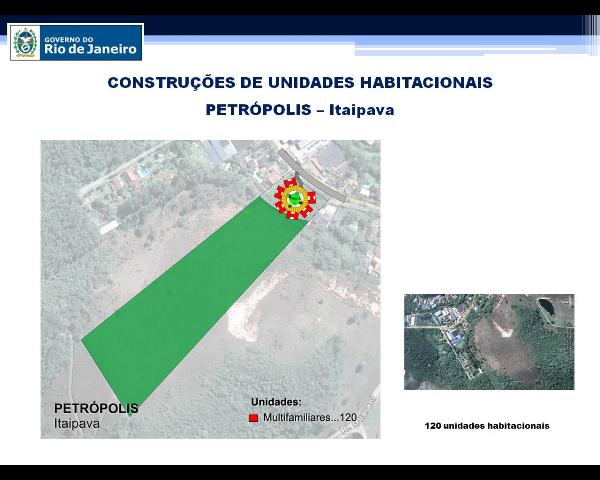The width and height of the screenshot is (600, 480).
Task: Click the 'Unidades:' legend heading
Action: (276, 401)
